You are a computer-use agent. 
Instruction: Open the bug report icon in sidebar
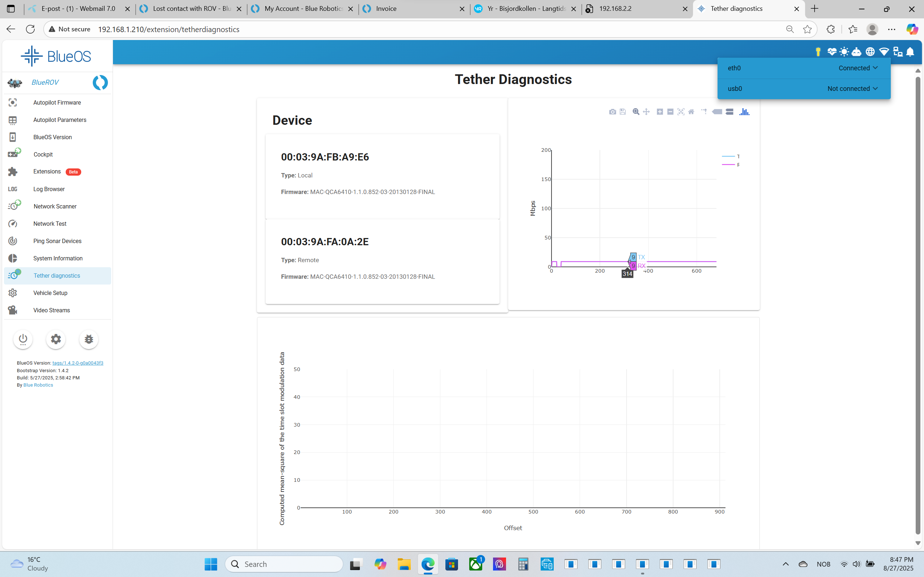88,339
